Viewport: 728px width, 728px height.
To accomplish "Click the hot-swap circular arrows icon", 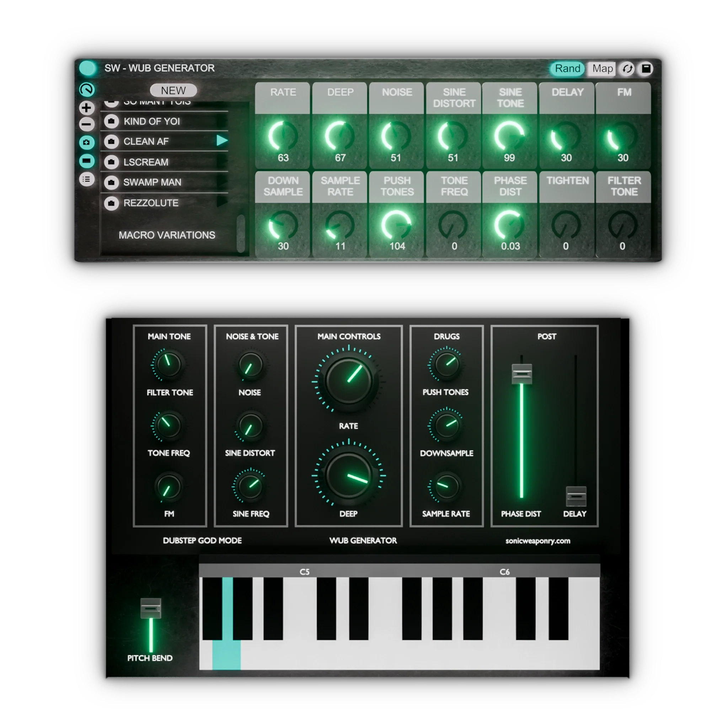I will (627, 69).
